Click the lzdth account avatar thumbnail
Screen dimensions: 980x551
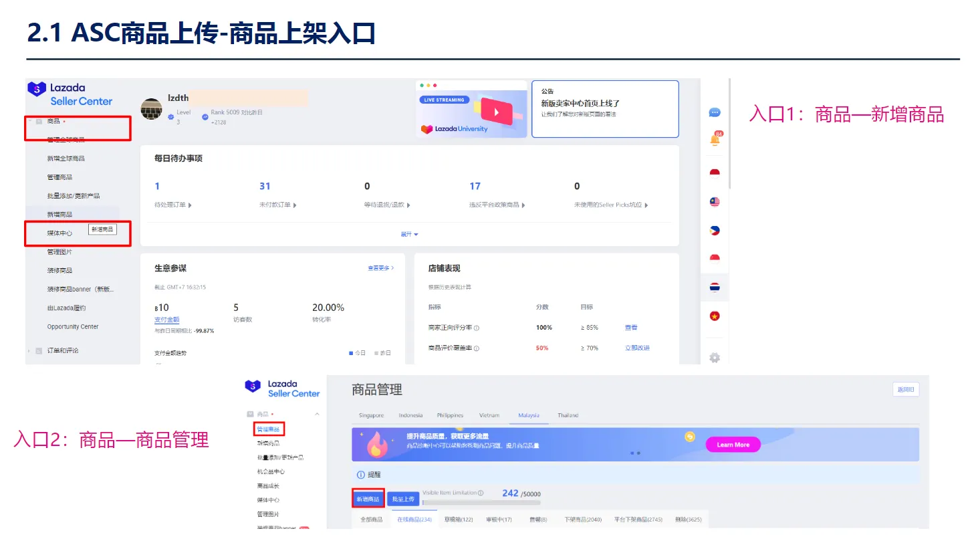click(151, 109)
